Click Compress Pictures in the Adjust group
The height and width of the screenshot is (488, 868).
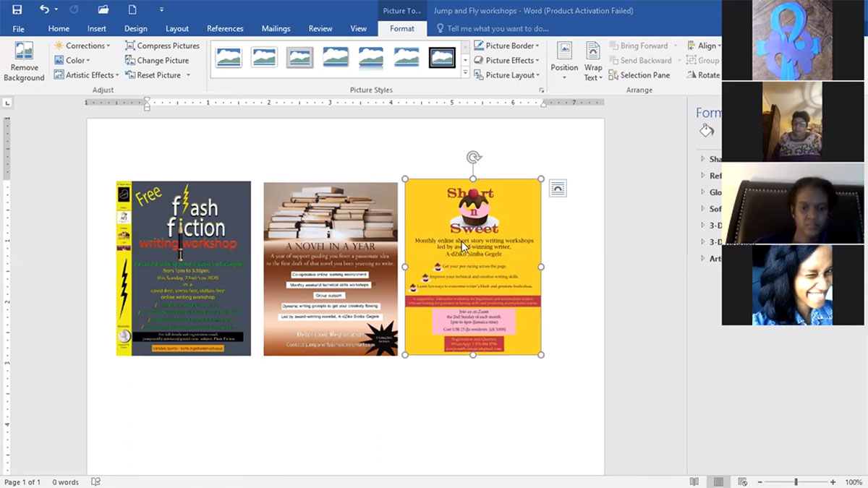point(162,46)
